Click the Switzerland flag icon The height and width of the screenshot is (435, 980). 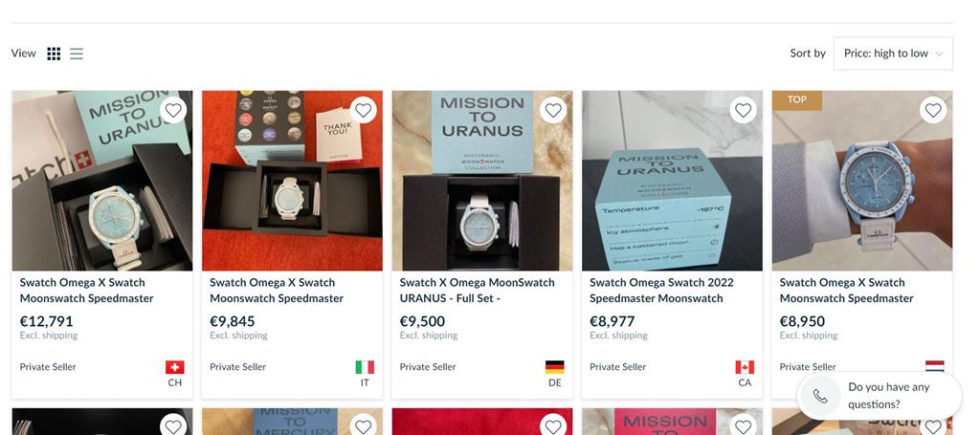pyautogui.click(x=174, y=367)
